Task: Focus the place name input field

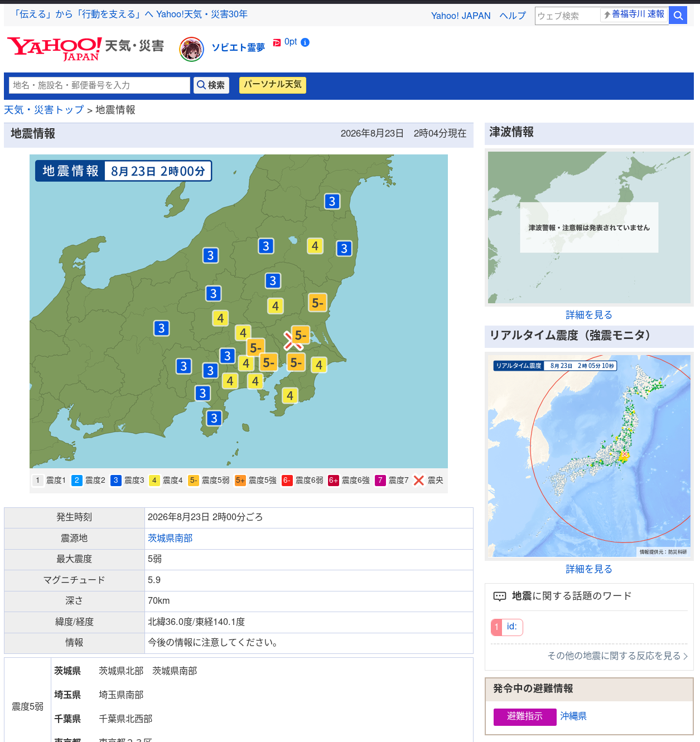Action: [x=99, y=85]
